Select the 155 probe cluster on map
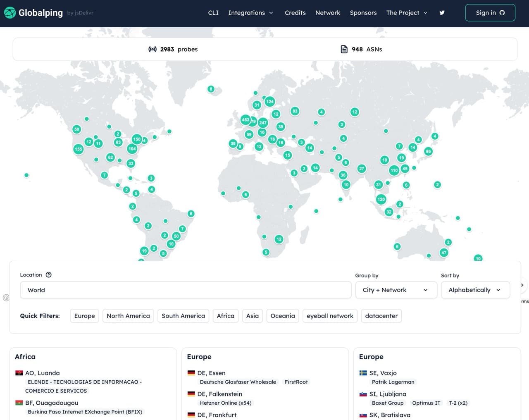The image size is (529, 420). click(79, 149)
